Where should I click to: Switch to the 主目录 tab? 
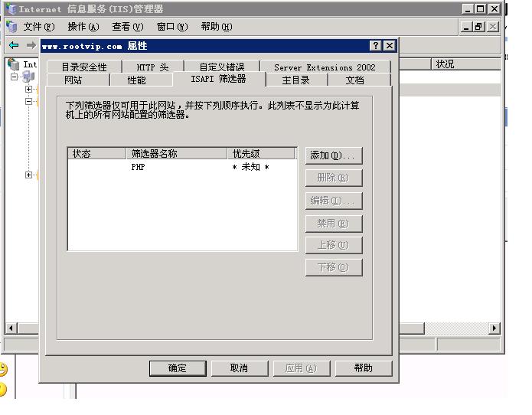[296, 80]
